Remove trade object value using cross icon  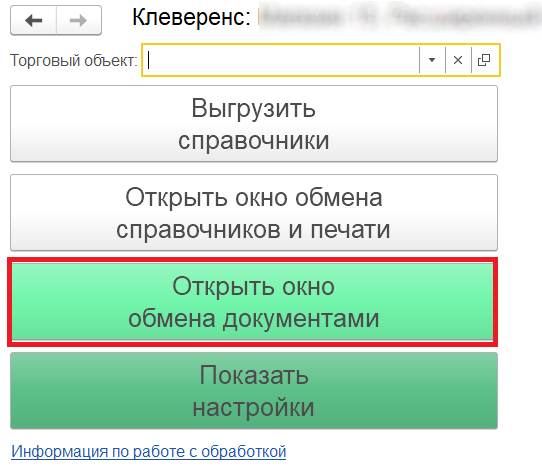coord(458,60)
